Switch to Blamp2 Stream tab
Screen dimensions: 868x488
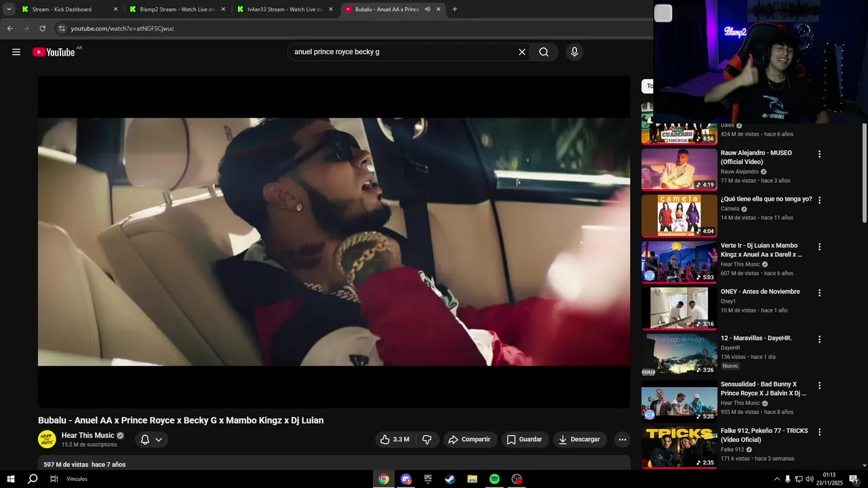coord(177,9)
